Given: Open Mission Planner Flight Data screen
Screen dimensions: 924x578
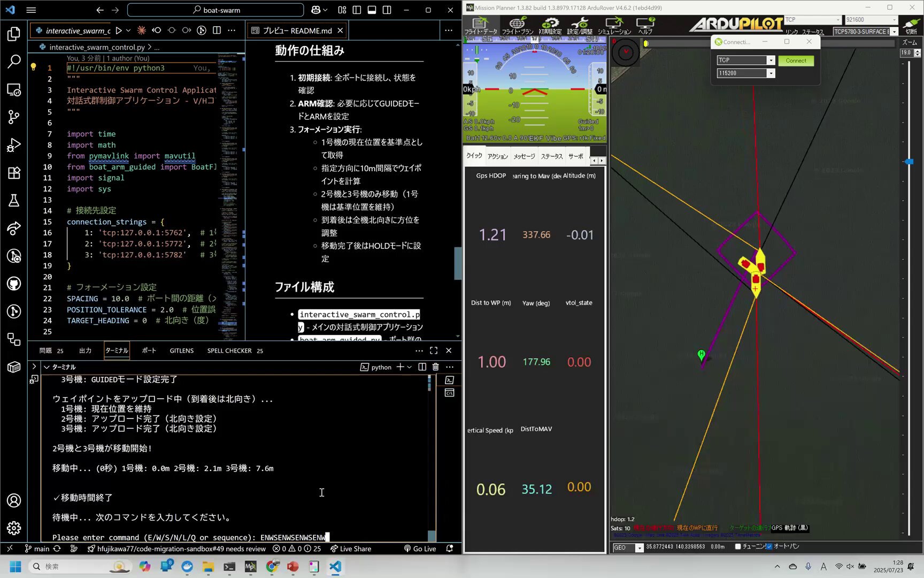Looking at the screenshot, I should click(x=480, y=25).
